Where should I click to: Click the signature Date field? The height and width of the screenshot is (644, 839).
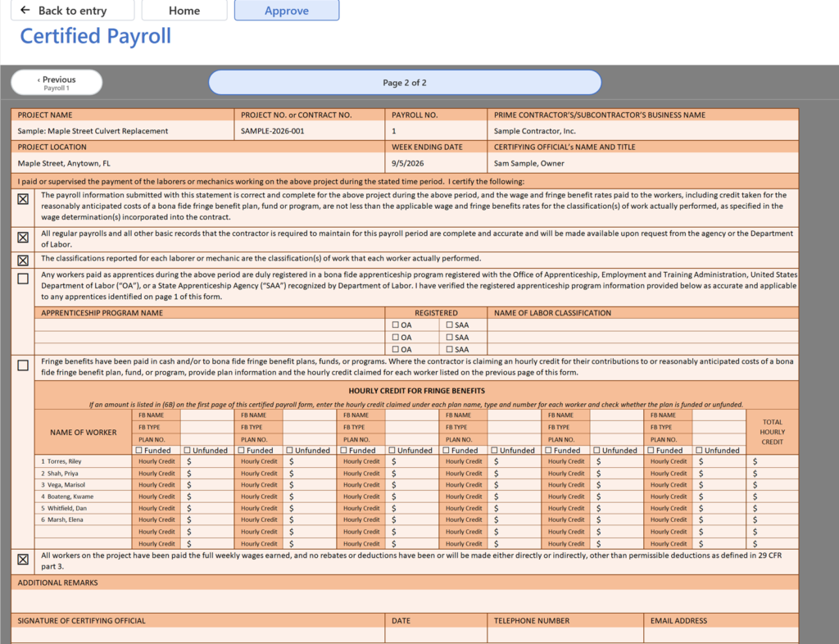[x=436, y=636]
